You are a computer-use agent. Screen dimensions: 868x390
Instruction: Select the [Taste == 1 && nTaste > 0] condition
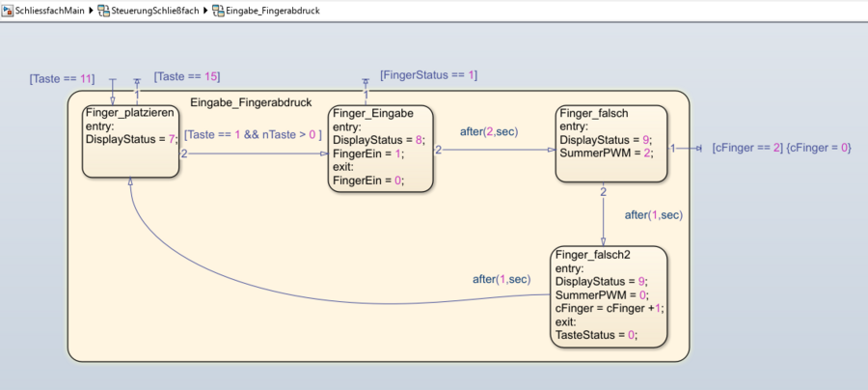click(x=253, y=136)
